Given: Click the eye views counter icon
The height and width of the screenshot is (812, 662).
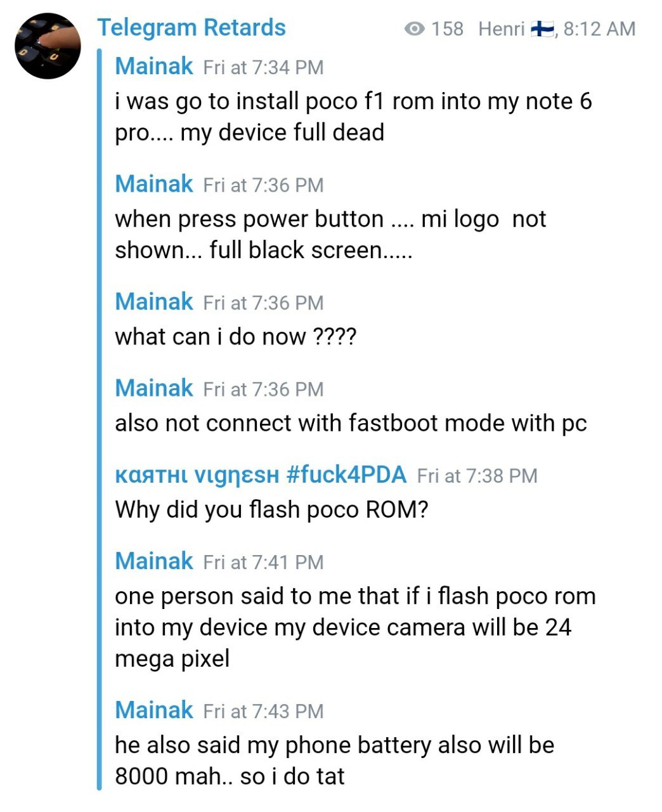Looking at the screenshot, I should [414, 29].
